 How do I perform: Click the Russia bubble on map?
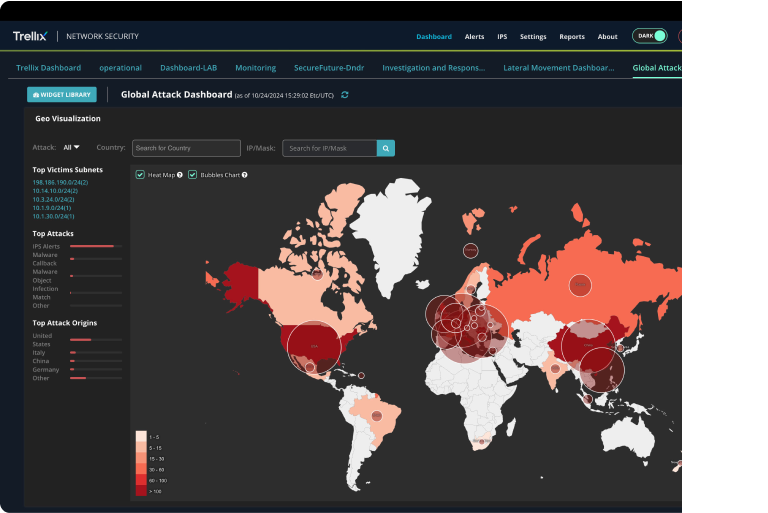pos(580,285)
